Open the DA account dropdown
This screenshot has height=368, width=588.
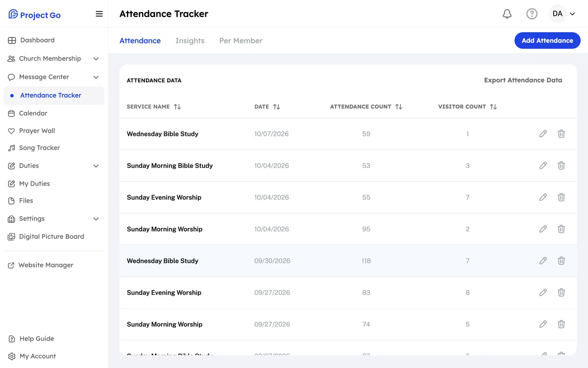(563, 14)
